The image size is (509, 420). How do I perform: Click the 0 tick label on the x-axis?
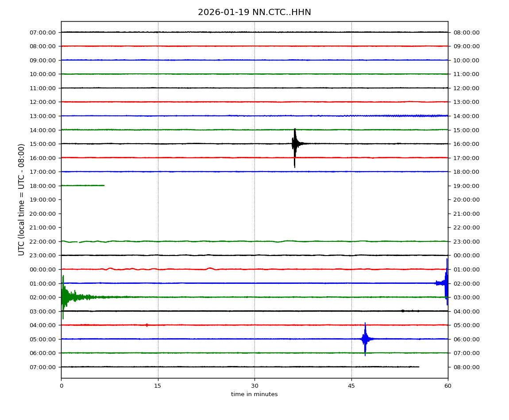point(61,386)
